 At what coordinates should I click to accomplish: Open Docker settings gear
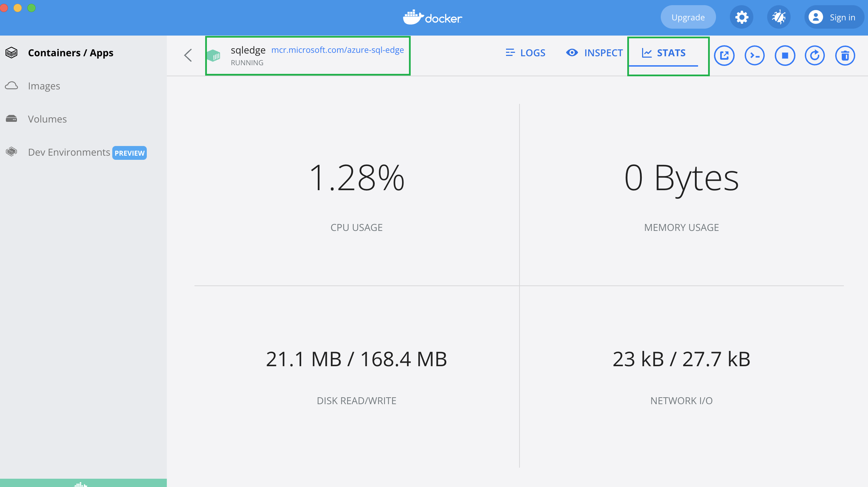point(741,17)
